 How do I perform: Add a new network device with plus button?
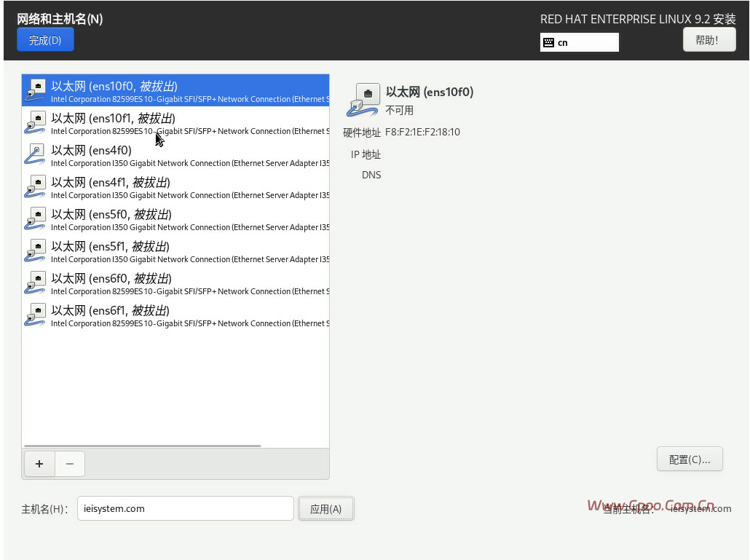click(39, 463)
